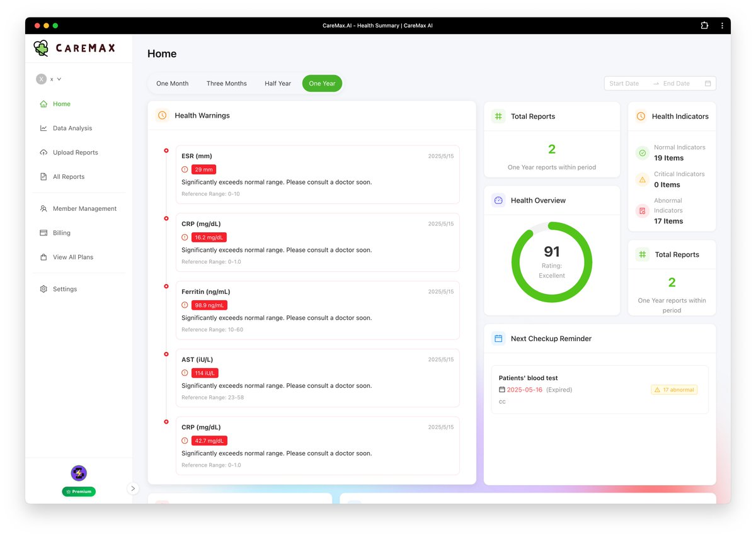Collapse the sidebar with the arrow button
The height and width of the screenshot is (537, 756).
tap(133, 489)
